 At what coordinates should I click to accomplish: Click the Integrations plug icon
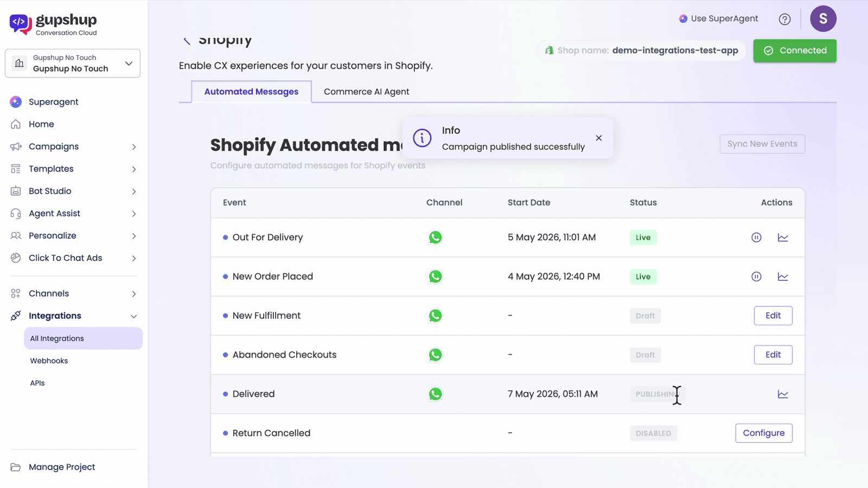(16, 316)
